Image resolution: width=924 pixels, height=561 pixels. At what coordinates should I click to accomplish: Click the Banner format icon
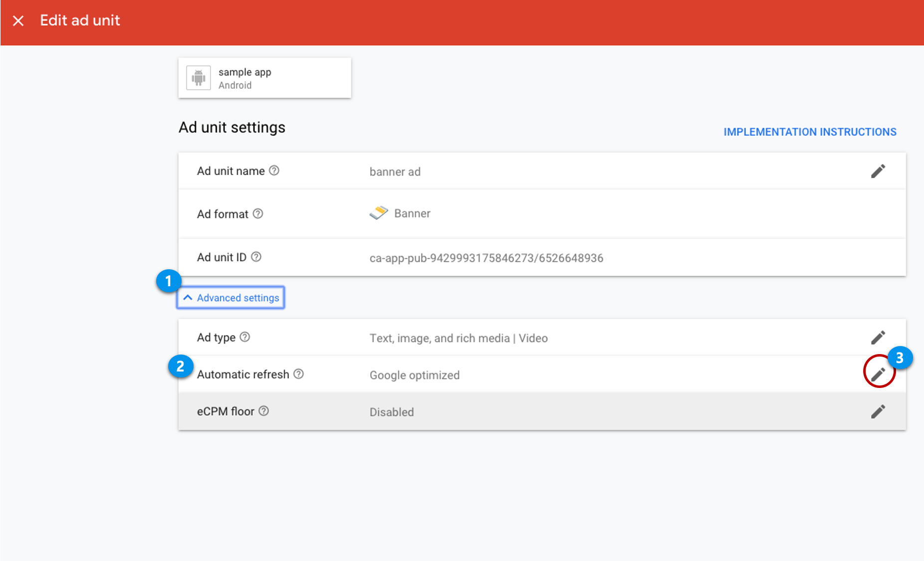(x=379, y=213)
